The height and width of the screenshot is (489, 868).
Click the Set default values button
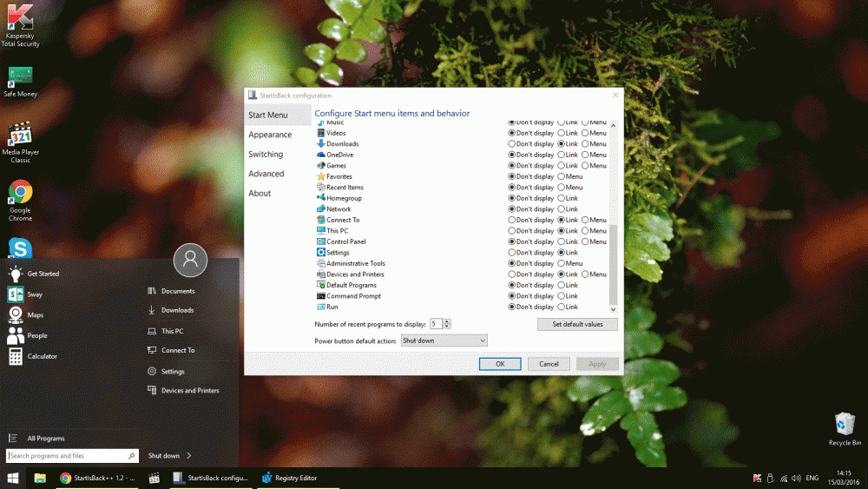click(x=576, y=324)
